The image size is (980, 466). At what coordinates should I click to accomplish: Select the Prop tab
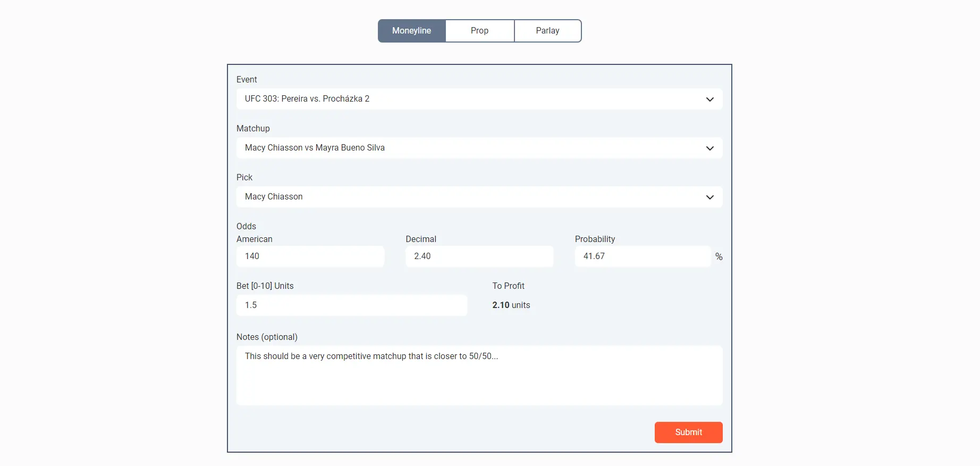pos(479,31)
